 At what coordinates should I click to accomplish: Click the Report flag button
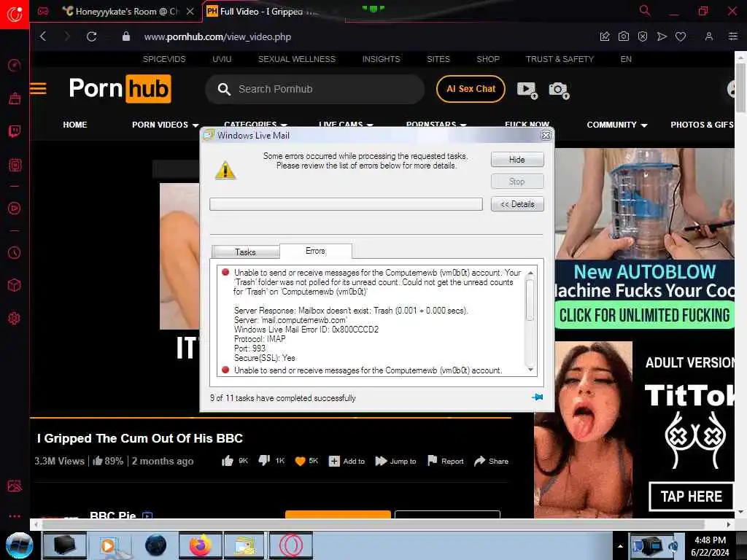point(446,461)
